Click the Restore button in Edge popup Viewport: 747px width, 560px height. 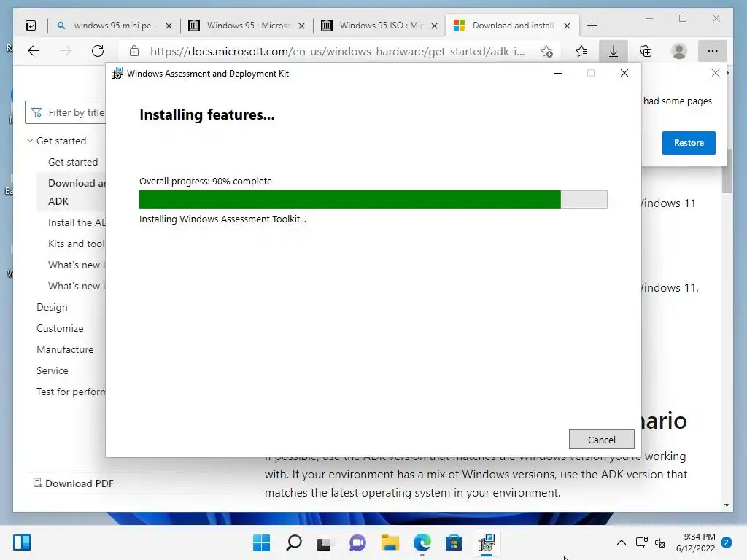tap(689, 143)
